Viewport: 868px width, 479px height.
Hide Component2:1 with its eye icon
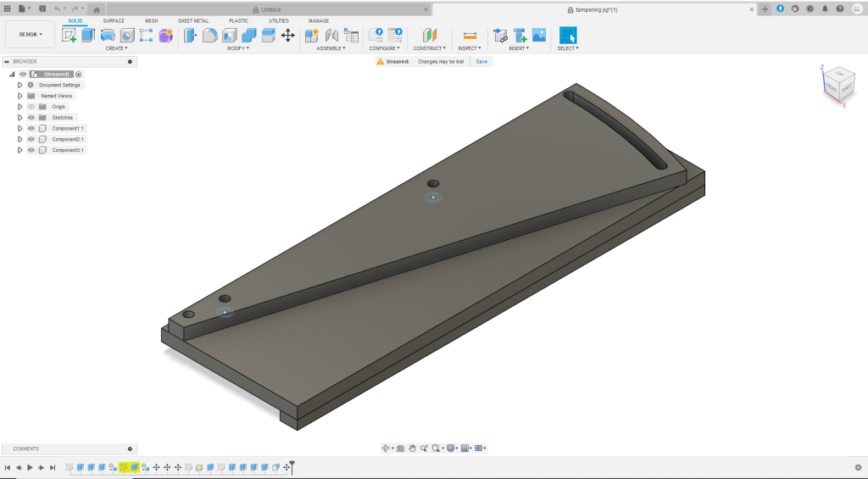point(31,139)
